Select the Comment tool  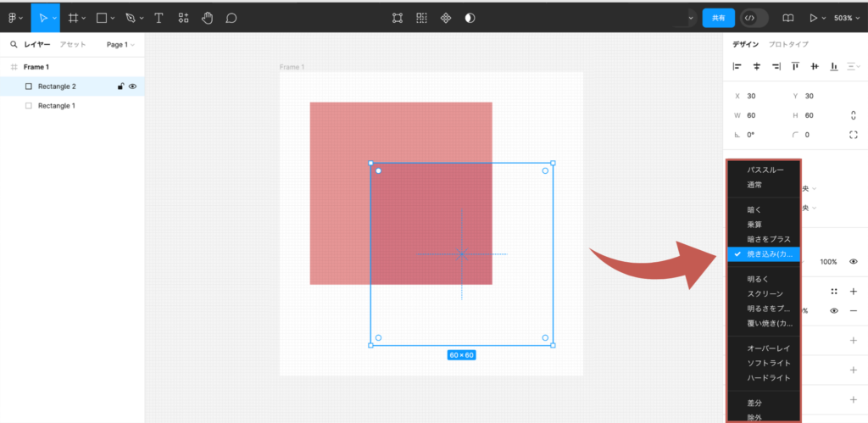click(231, 17)
